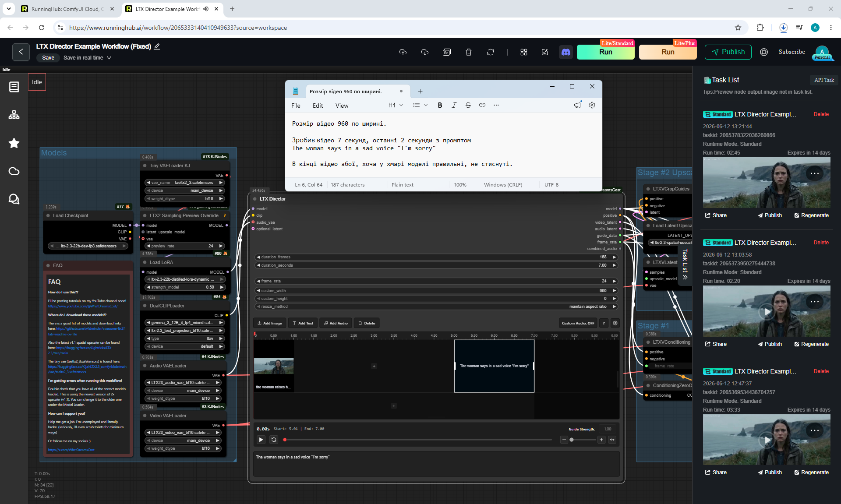The height and width of the screenshot is (504, 841).
Task: Open the resize_method maintain aspect ratio selector
Action: 436,307
